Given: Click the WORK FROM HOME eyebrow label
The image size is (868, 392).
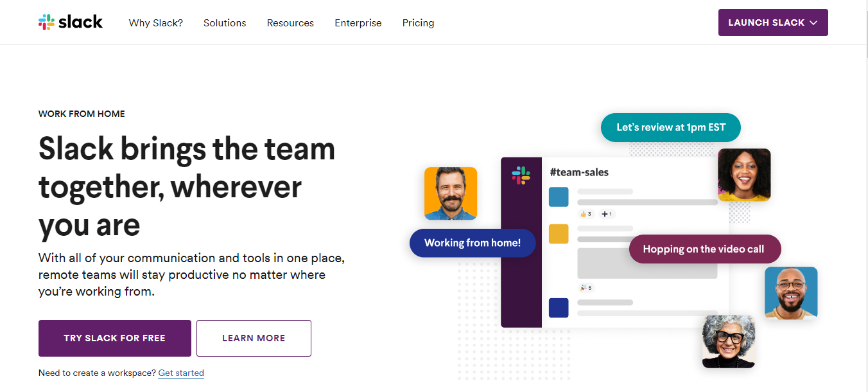Looking at the screenshot, I should 82,114.
